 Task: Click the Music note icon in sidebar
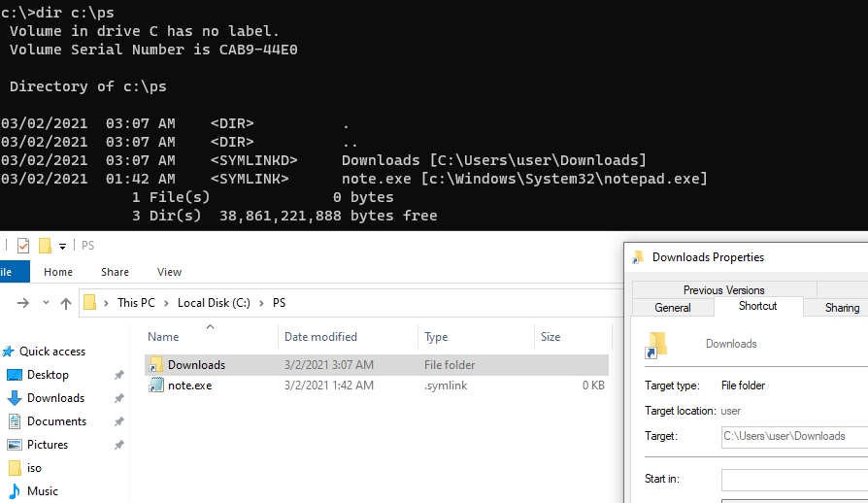click(x=15, y=490)
